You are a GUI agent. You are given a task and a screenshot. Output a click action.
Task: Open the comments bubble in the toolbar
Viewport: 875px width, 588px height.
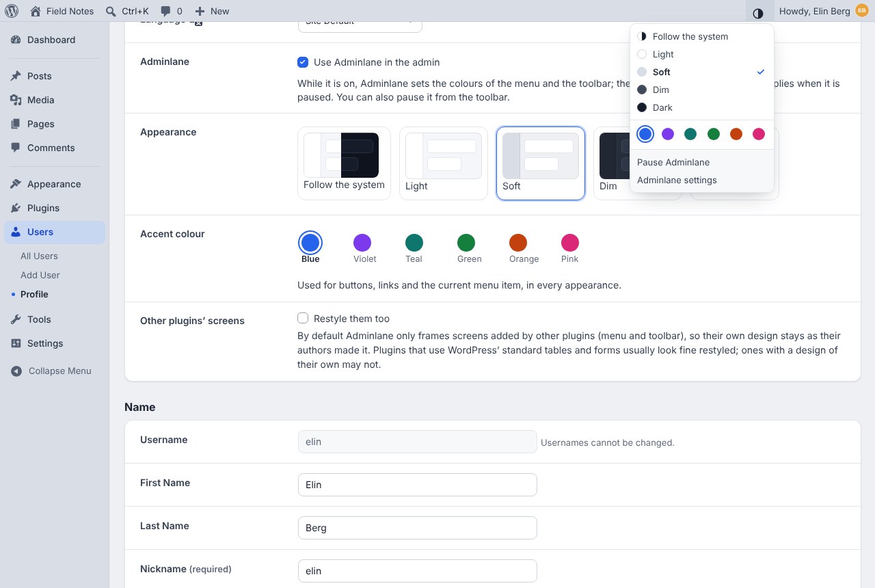coord(172,11)
